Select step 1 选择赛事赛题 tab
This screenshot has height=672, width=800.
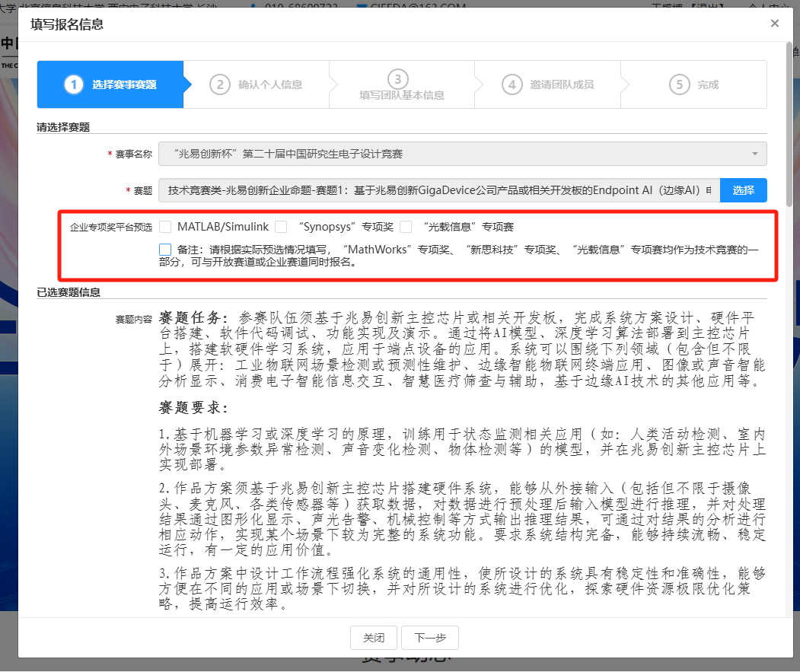click(110, 84)
